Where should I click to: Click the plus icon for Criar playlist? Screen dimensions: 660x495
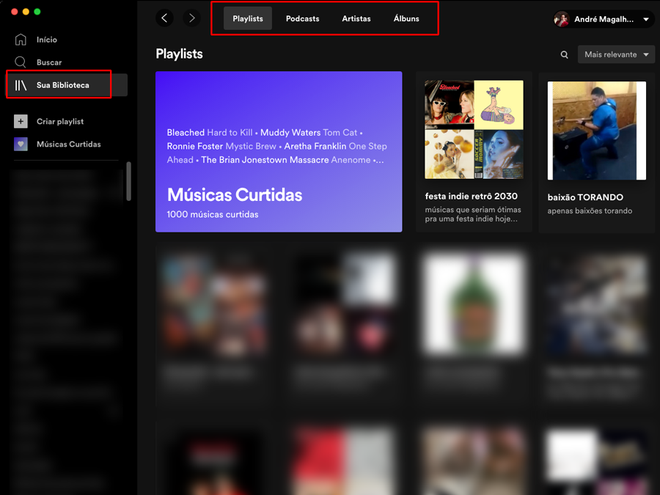(x=21, y=121)
